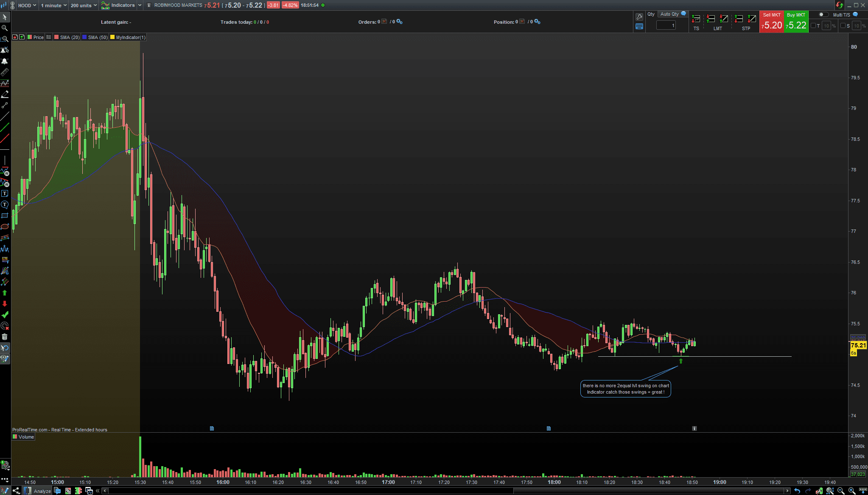This screenshot has width=868, height=495.
Task: Select the alert bell tool
Action: coord(5,61)
